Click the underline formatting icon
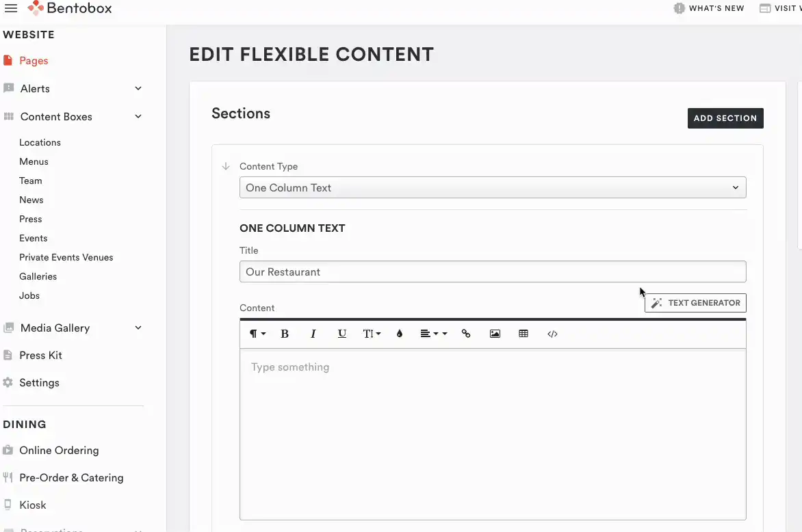This screenshot has height=532, width=802. pyautogui.click(x=342, y=334)
